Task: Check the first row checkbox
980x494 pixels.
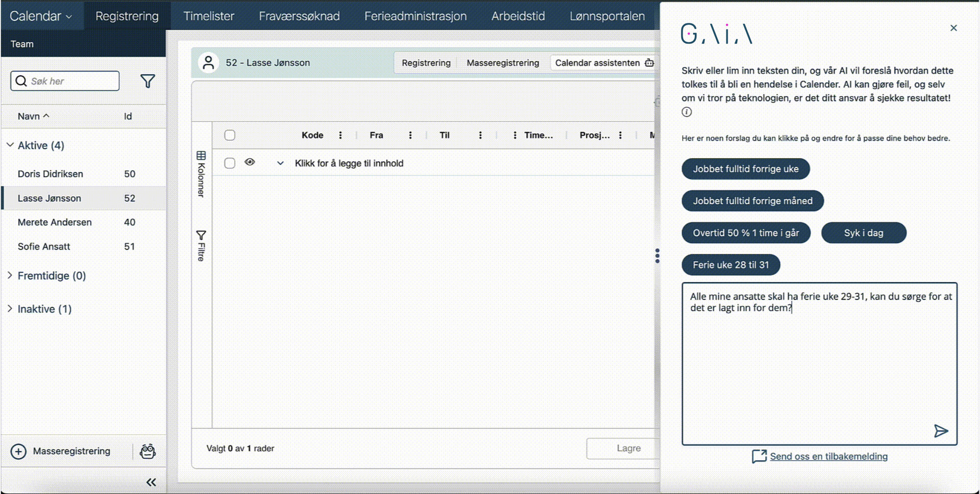Action: click(x=230, y=163)
